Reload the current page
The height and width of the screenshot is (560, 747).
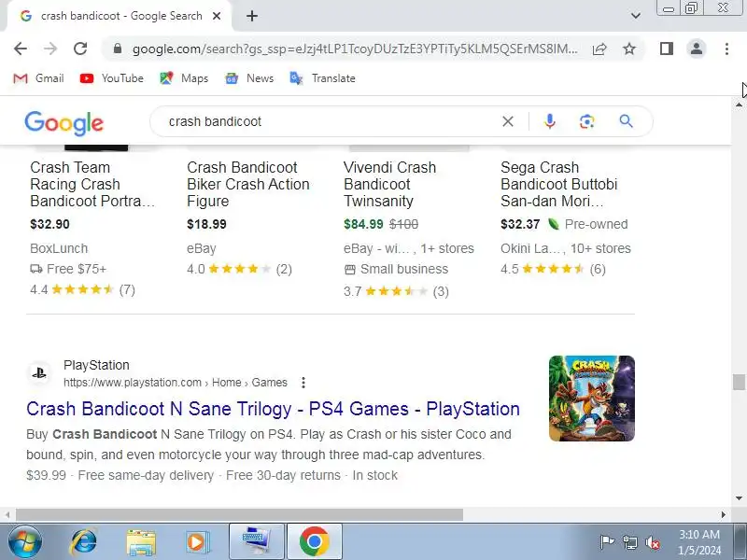click(80, 49)
